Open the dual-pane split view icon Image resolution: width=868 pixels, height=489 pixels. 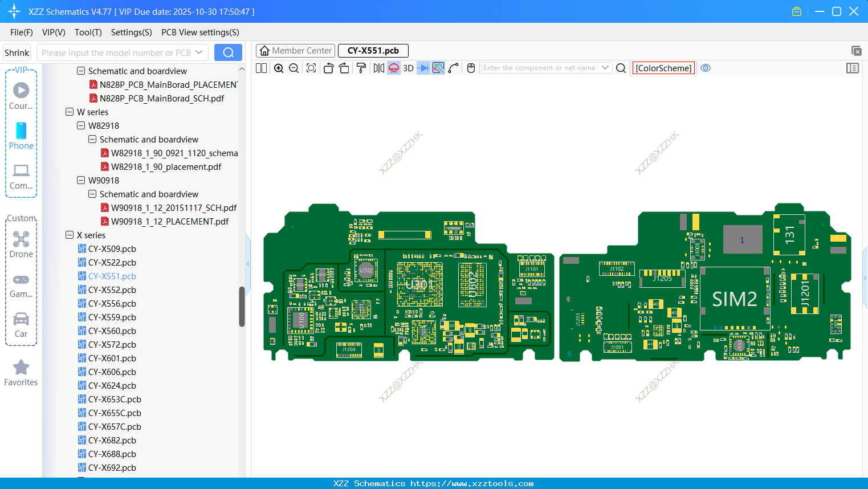point(261,68)
